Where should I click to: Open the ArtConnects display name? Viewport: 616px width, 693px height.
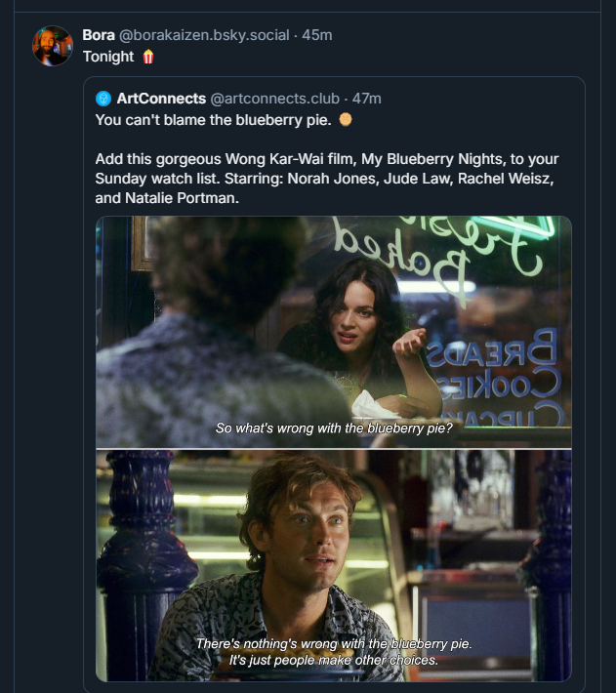pos(160,99)
